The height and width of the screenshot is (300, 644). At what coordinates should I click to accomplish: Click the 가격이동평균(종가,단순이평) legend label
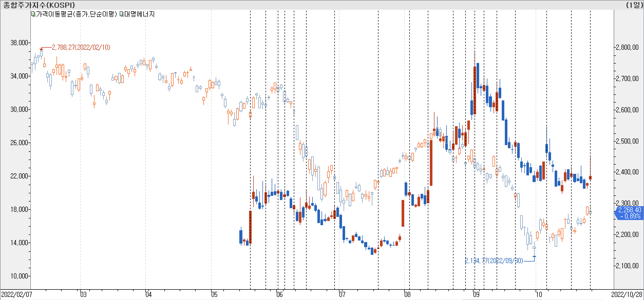tap(76, 14)
